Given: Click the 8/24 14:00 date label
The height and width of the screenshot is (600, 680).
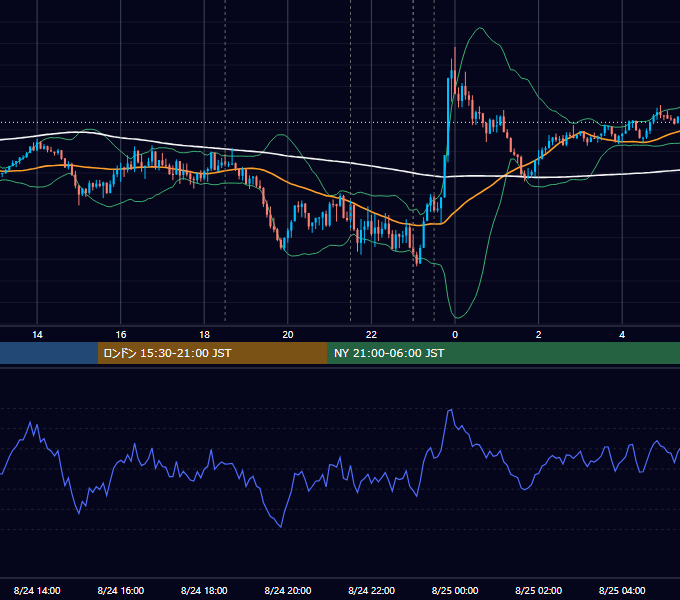Looking at the screenshot, I should 37,590.
